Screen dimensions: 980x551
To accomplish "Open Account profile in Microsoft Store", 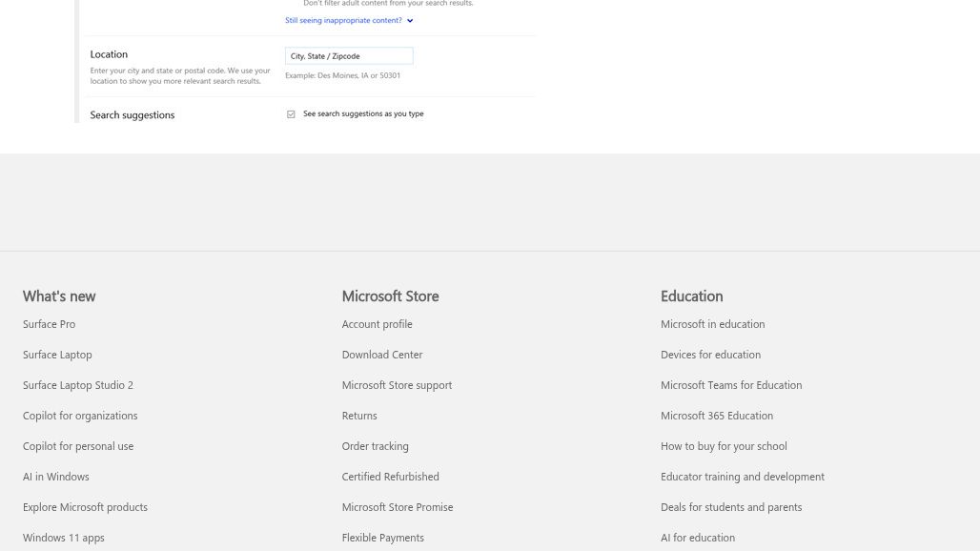I will [377, 324].
